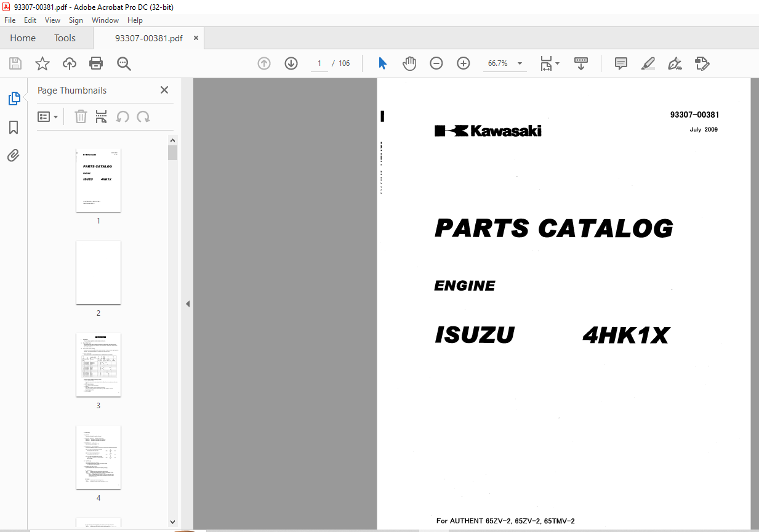The width and height of the screenshot is (759, 532).
Task: Click the print pages thumbnail icon
Action: (102, 116)
